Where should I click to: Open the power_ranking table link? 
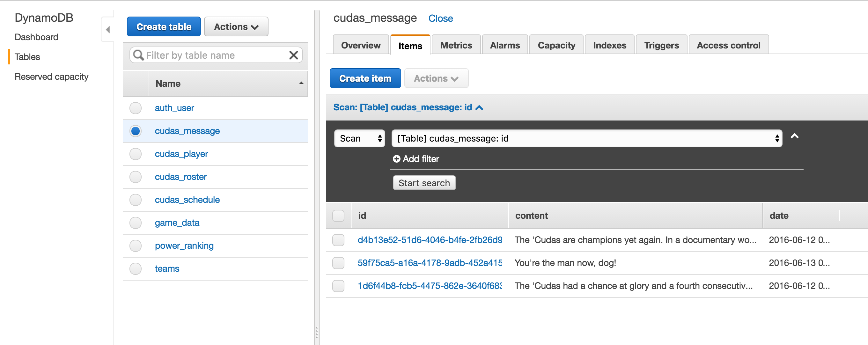[184, 246]
